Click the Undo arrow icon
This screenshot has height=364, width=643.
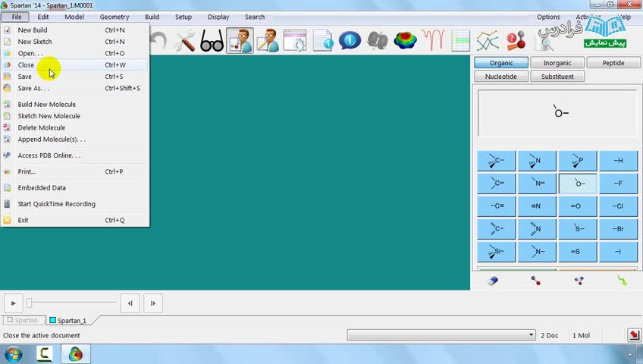(x=158, y=41)
